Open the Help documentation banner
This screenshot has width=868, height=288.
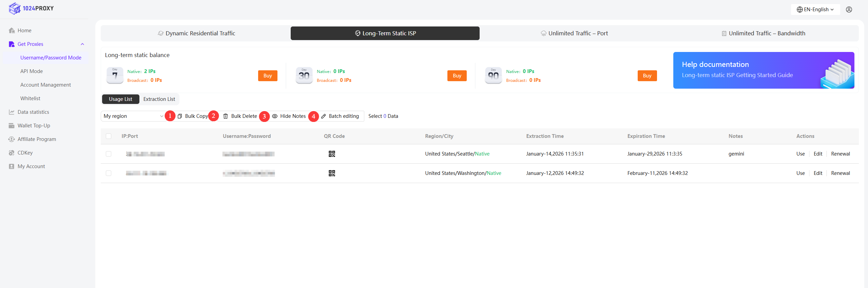click(763, 70)
